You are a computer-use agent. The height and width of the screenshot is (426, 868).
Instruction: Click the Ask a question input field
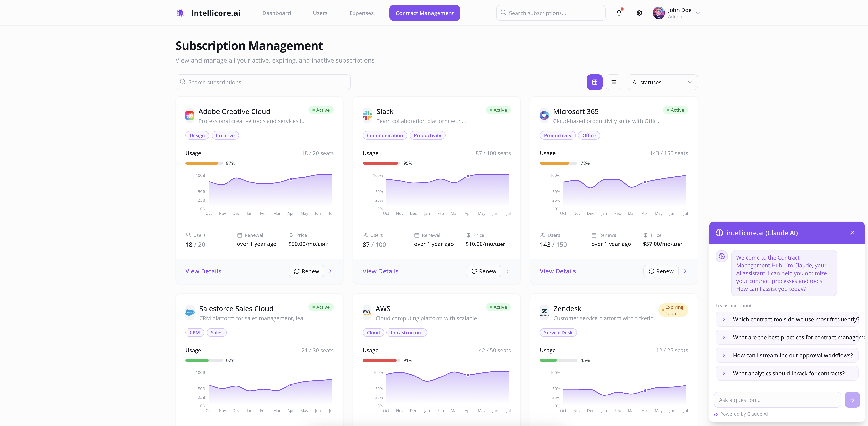(x=777, y=400)
